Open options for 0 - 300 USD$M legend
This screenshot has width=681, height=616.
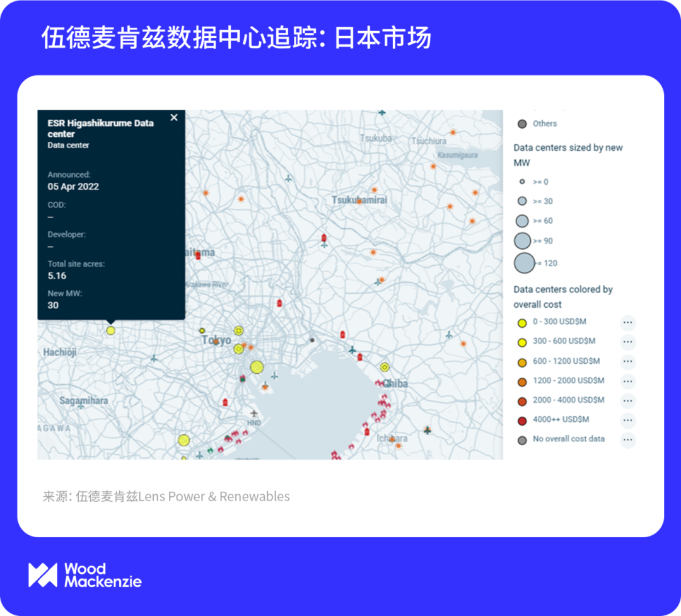[627, 322]
